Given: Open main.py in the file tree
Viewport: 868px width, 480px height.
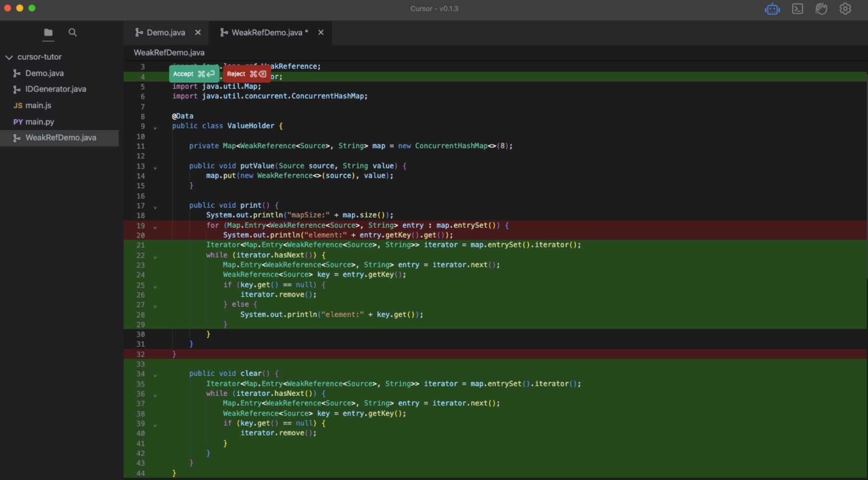Looking at the screenshot, I should [40, 122].
